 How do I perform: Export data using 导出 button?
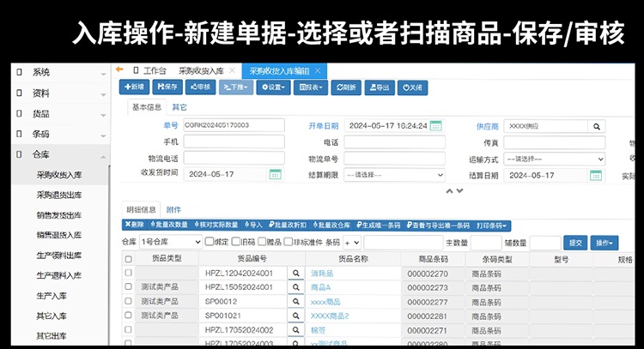coord(380,87)
